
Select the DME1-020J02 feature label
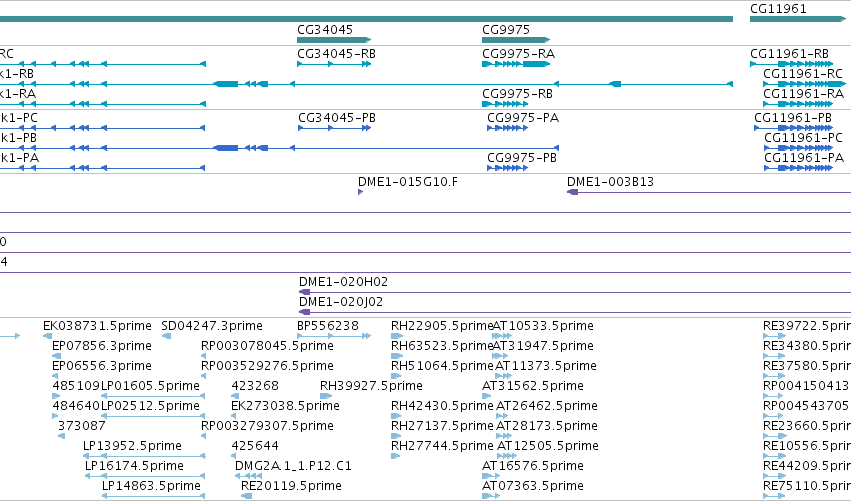(341, 302)
